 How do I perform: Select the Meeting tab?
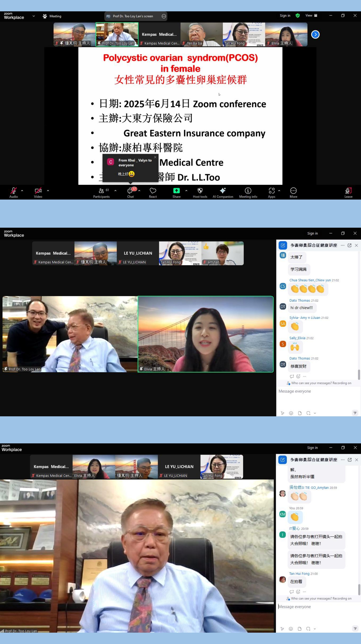52,16
